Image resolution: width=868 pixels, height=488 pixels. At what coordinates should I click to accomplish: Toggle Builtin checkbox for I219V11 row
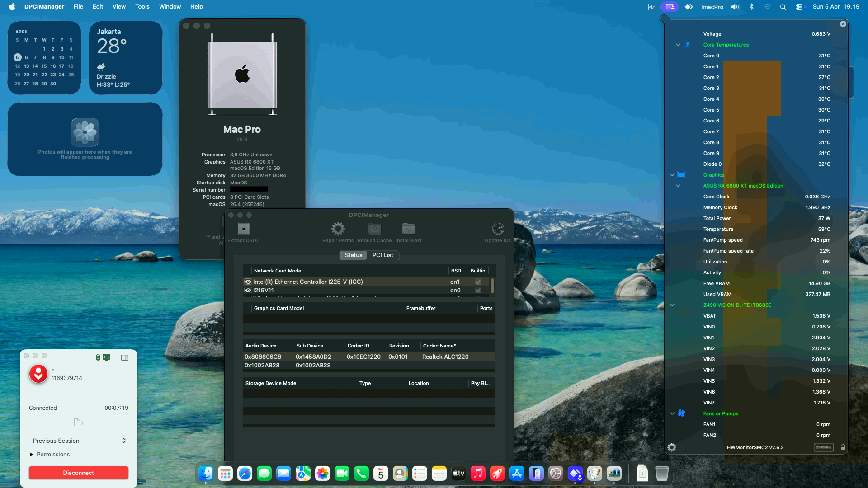478,290
